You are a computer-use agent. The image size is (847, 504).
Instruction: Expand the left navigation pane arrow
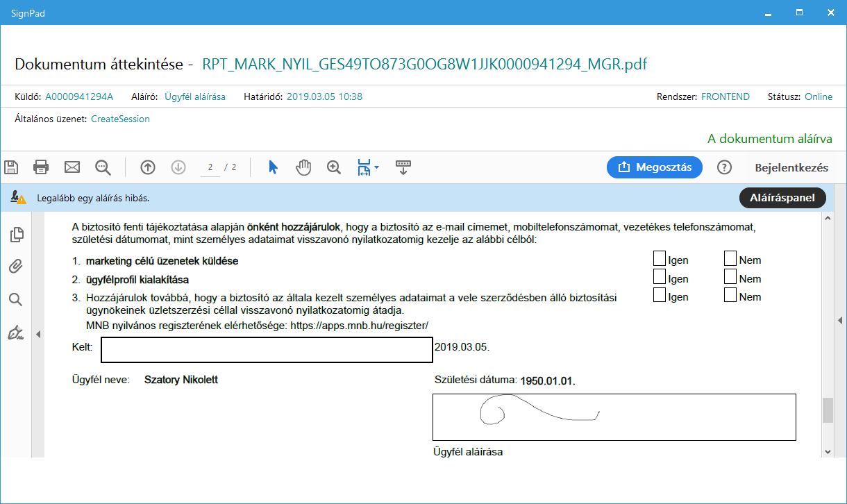38,334
